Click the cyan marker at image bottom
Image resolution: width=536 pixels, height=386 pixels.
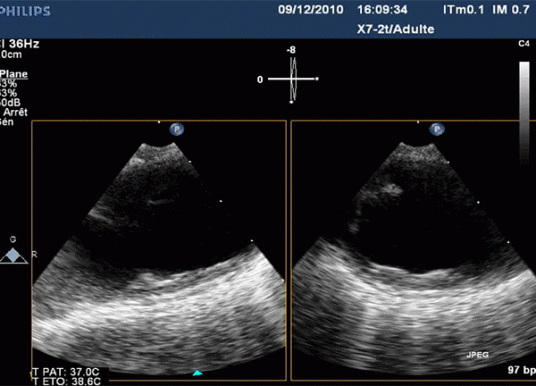pyautogui.click(x=197, y=373)
